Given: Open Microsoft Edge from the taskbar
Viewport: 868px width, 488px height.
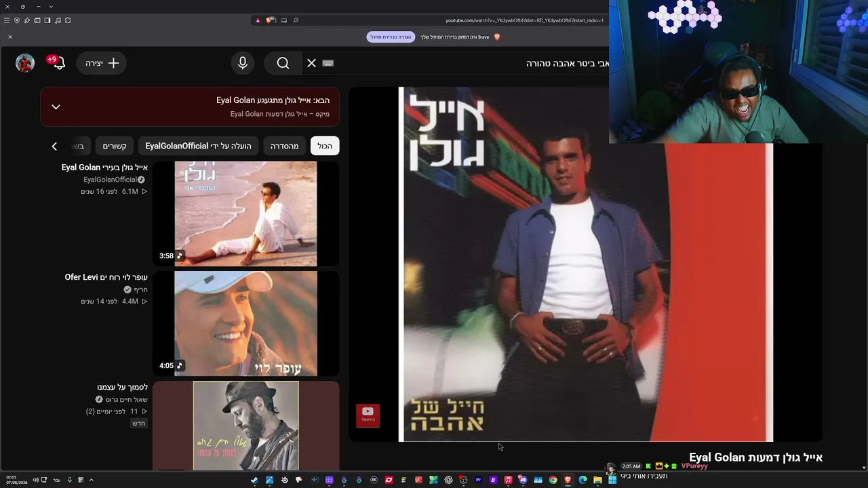Looking at the screenshot, I should tap(583, 480).
